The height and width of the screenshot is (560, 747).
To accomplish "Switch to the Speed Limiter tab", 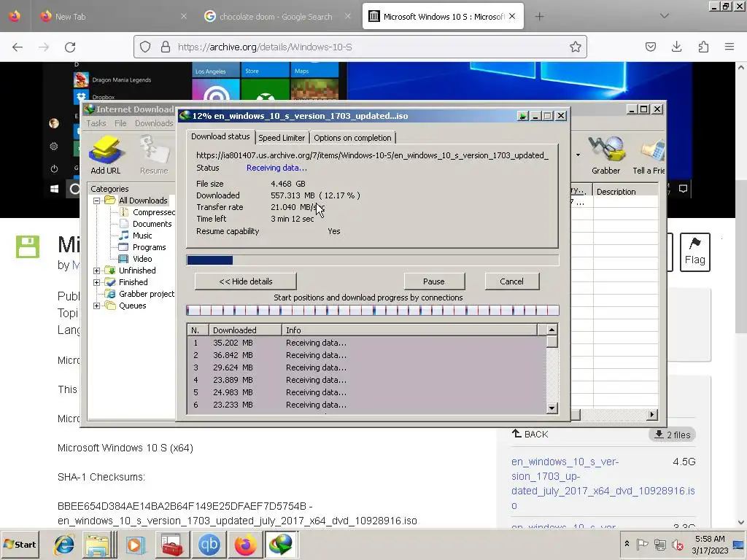I will point(282,138).
